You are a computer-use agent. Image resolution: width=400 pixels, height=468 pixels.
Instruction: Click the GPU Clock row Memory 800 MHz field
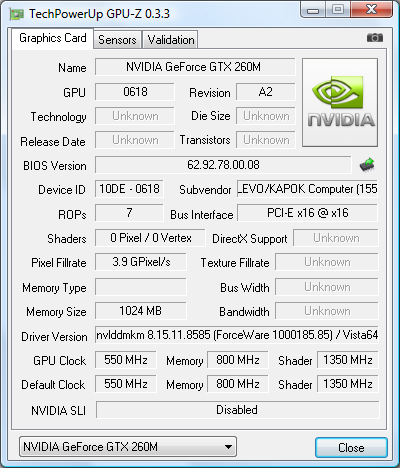[x=238, y=360]
